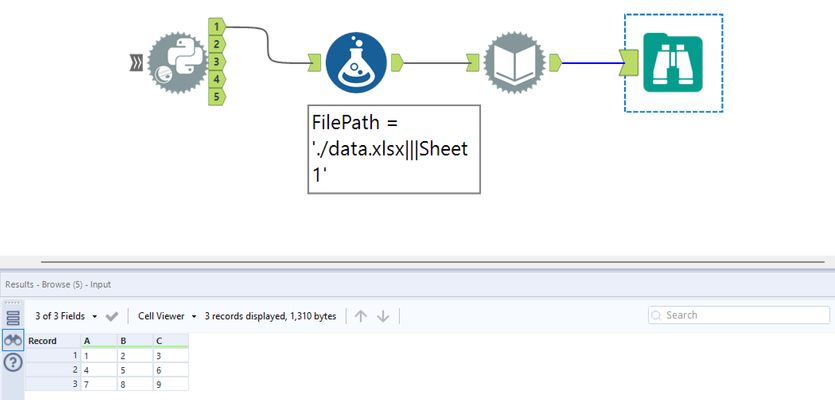Select the Formula flask tool

(x=356, y=63)
